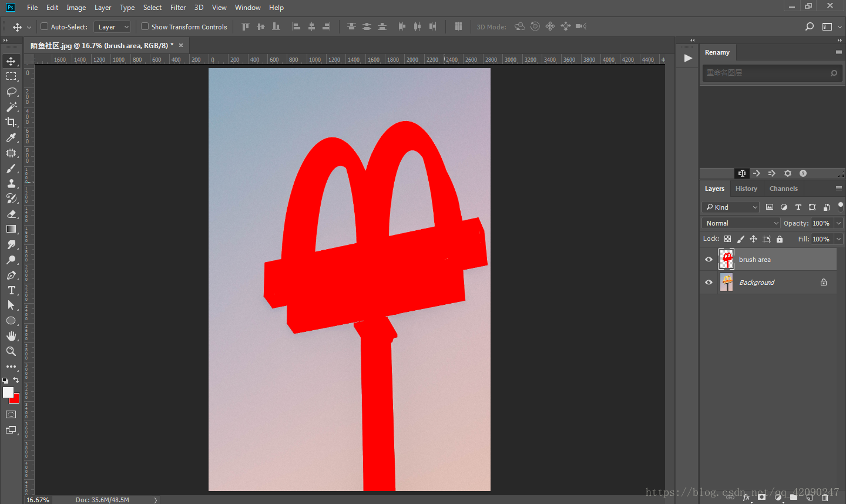Open the Image menu
The width and height of the screenshot is (846, 504).
(x=76, y=8)
